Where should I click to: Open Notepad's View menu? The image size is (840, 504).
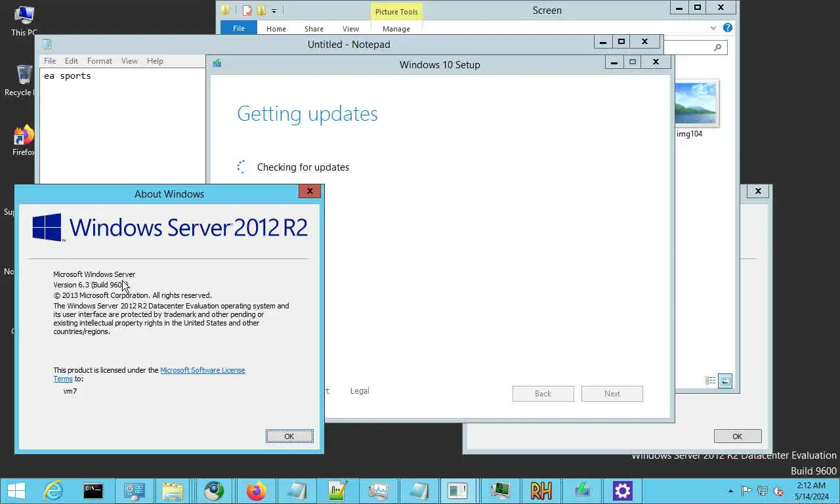pyautogui.click(x=129, y=61)
